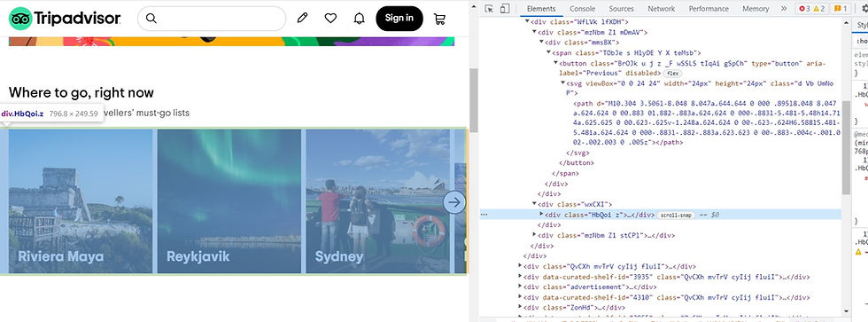Image resolution: width=868 pixels, height=322 pixels.
Task: Open the write review pencil icon
Action: pos(302,19)
